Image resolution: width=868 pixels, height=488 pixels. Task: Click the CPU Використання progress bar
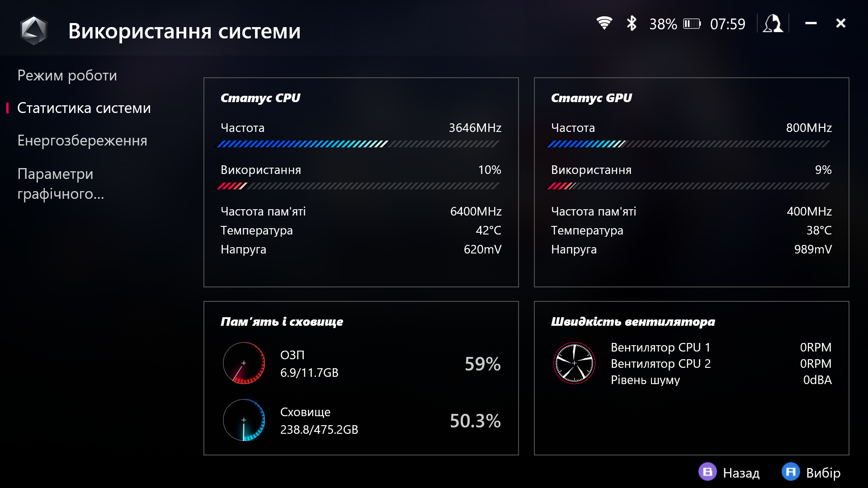coord(359,184)
